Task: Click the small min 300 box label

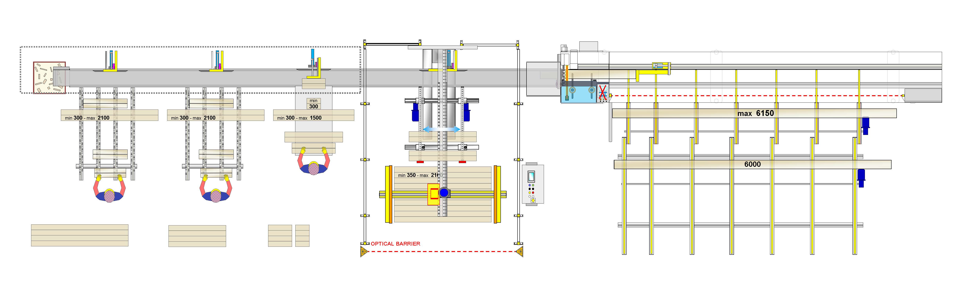Action: coord(314,104)
